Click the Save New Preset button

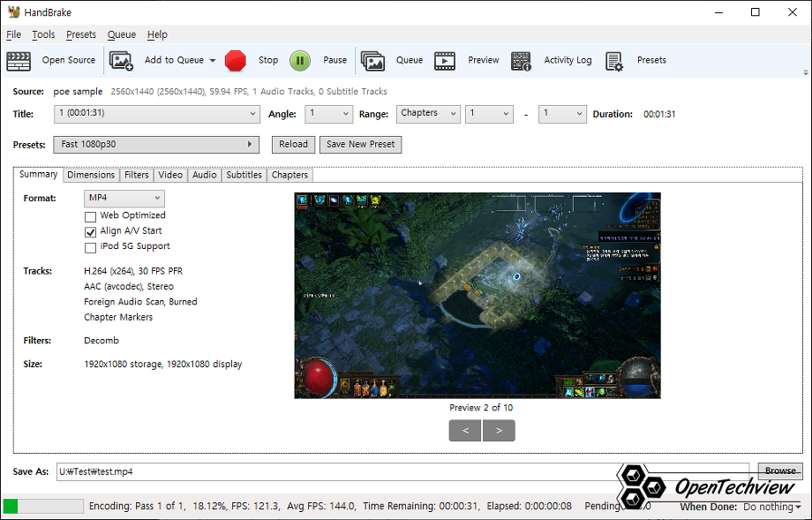(360, 145)
